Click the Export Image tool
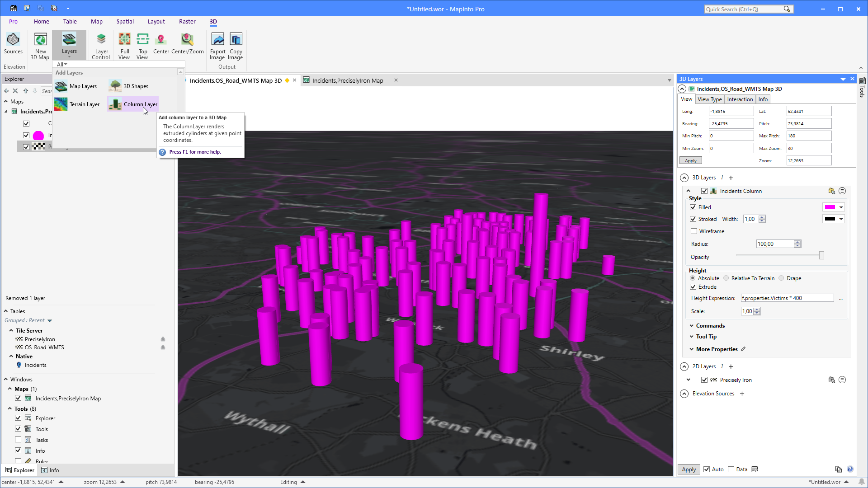Viewport: 868px width, 488px height. click(x=217, y=45)
